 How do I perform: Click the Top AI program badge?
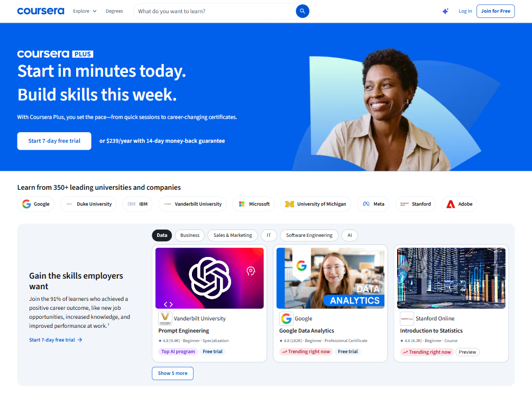[178, 352]
